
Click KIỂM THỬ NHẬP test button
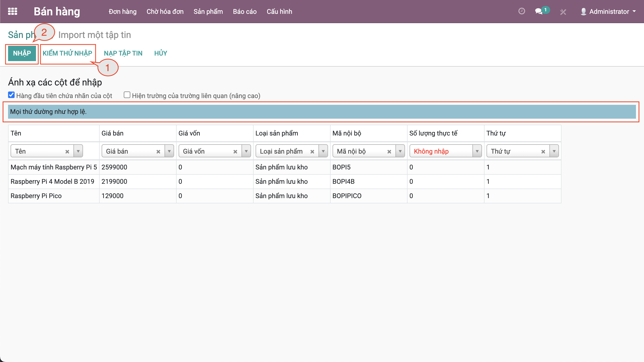pyautogui.click(x=67, y=53)
